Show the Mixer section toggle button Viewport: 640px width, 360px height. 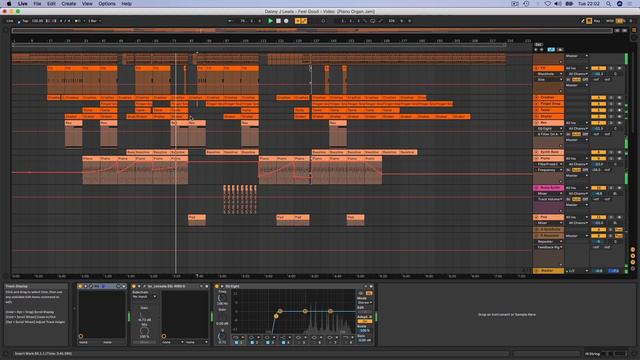pos(633,262)
